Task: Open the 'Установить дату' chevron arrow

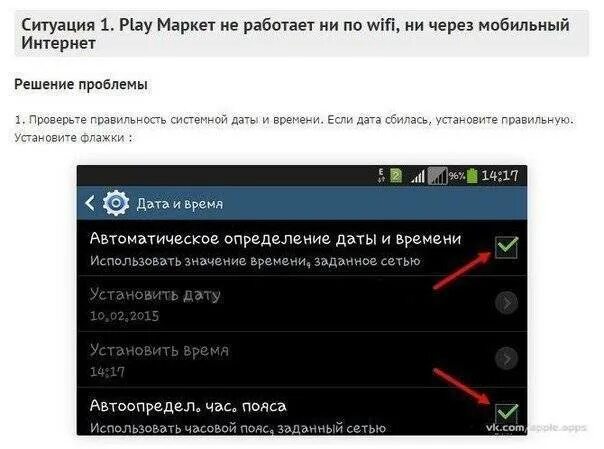Action: coord(506,303)
